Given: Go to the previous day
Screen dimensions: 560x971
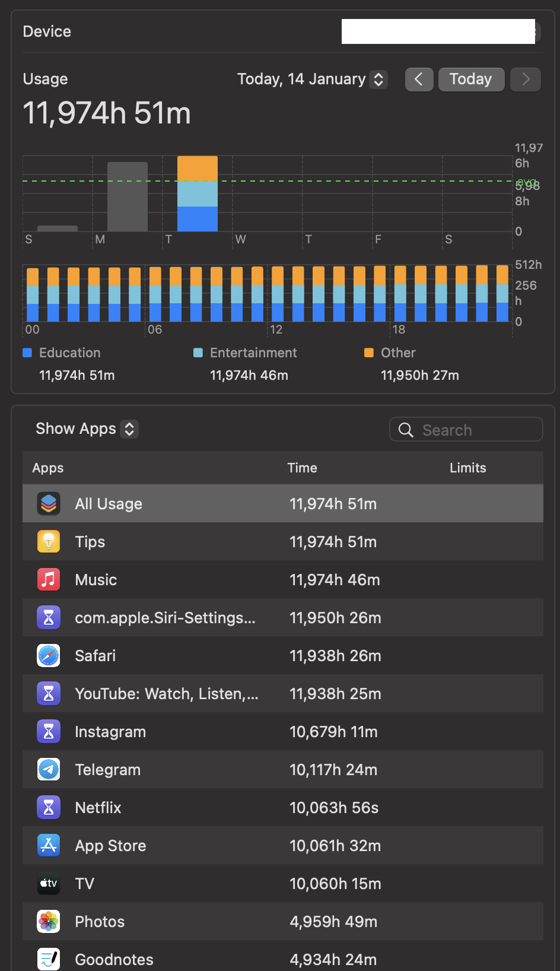Looking at the screenshot, I should pos(419,79).
